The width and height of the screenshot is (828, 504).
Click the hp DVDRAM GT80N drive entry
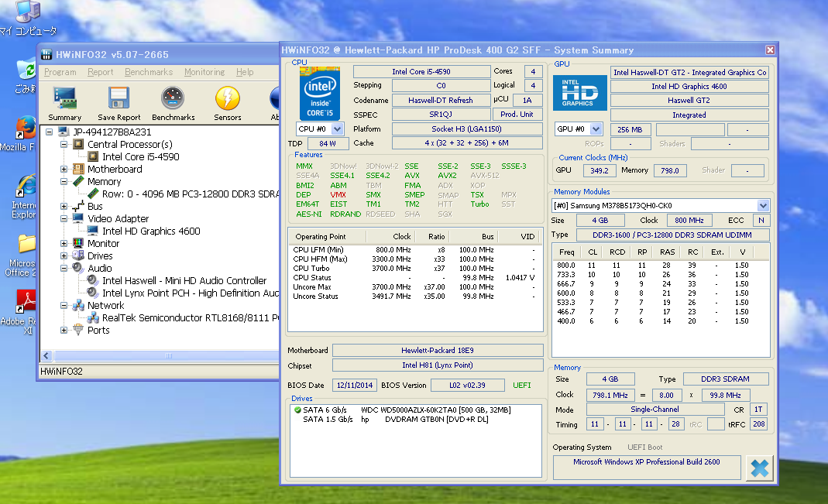[424, 420]
